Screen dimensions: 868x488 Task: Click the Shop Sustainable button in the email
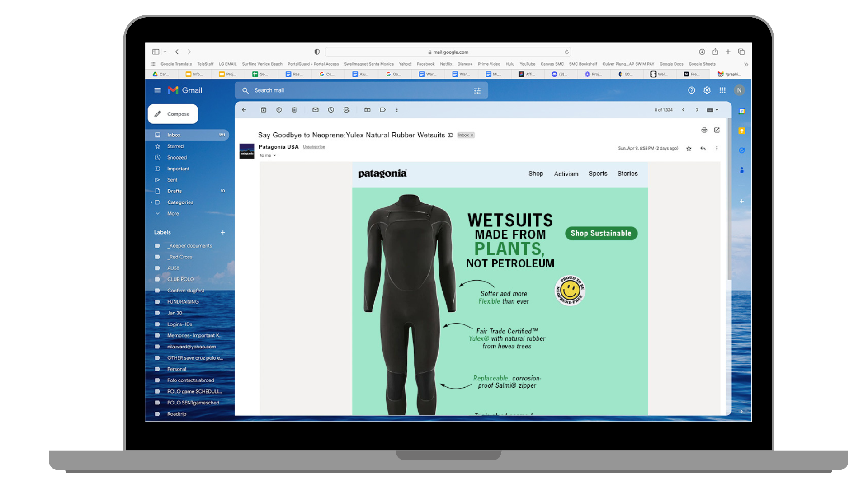pos(601,233)
